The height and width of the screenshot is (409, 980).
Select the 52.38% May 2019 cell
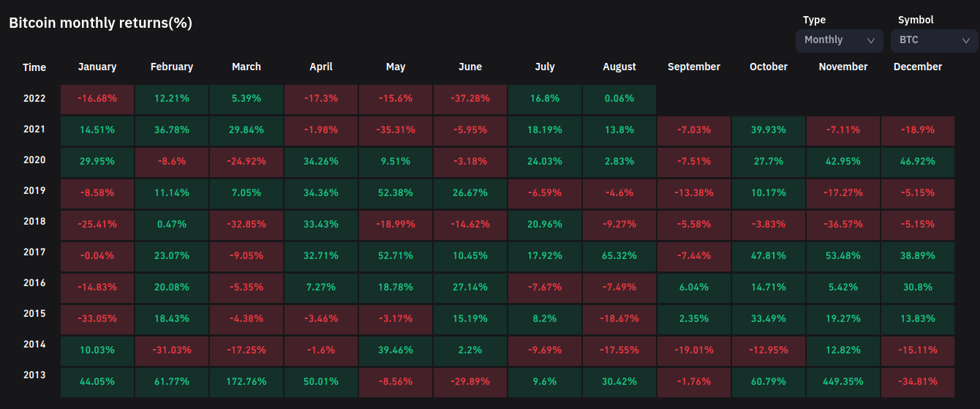(396, 193)
